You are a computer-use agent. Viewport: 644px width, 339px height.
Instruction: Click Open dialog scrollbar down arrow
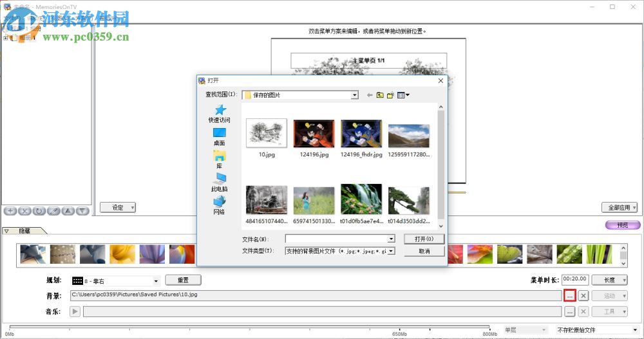point(440,226)
